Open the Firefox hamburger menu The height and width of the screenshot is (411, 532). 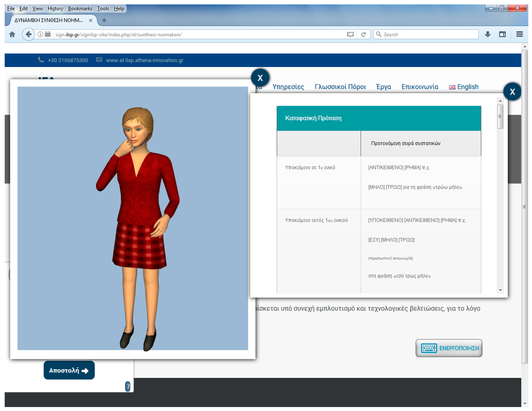(519, 34)
